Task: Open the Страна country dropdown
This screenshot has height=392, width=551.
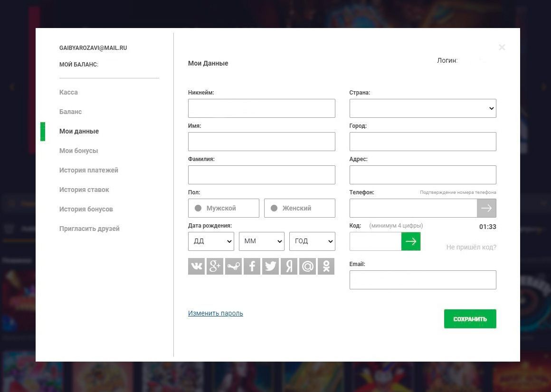Action: pos(422,108)
